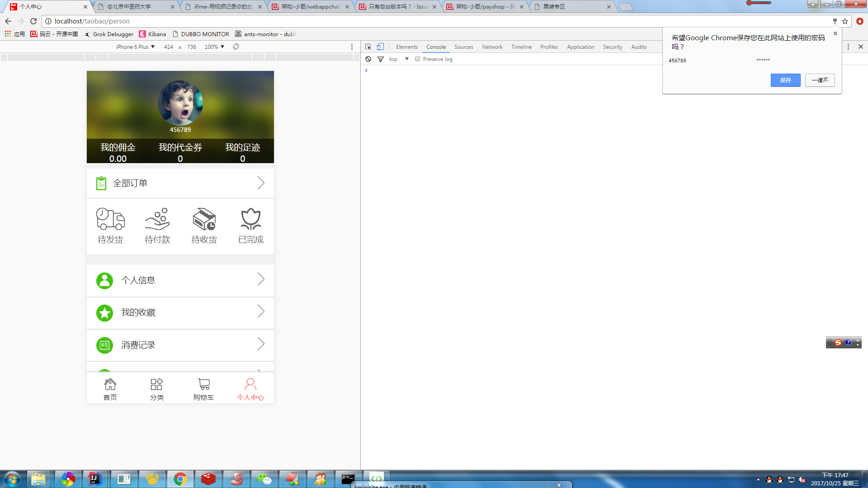
Task: Click the key password icon in address bar
Action: tap(835, 21)
